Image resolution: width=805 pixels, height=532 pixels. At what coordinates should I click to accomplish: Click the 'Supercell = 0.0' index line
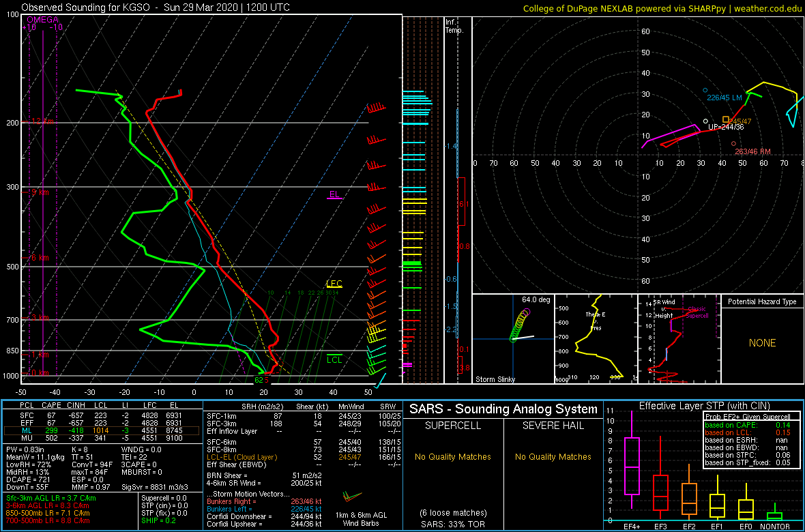point(164,498)
